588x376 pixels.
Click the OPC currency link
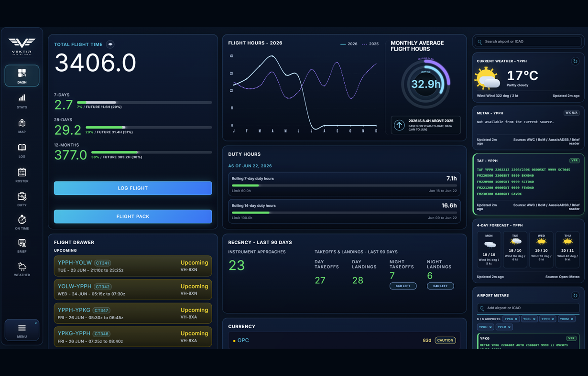243,341
